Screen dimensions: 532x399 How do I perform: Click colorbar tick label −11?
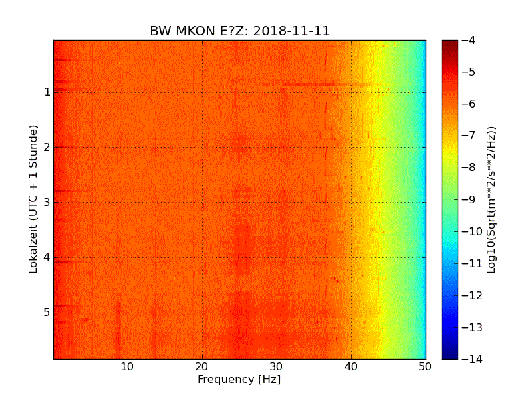(x=472, y=263)
